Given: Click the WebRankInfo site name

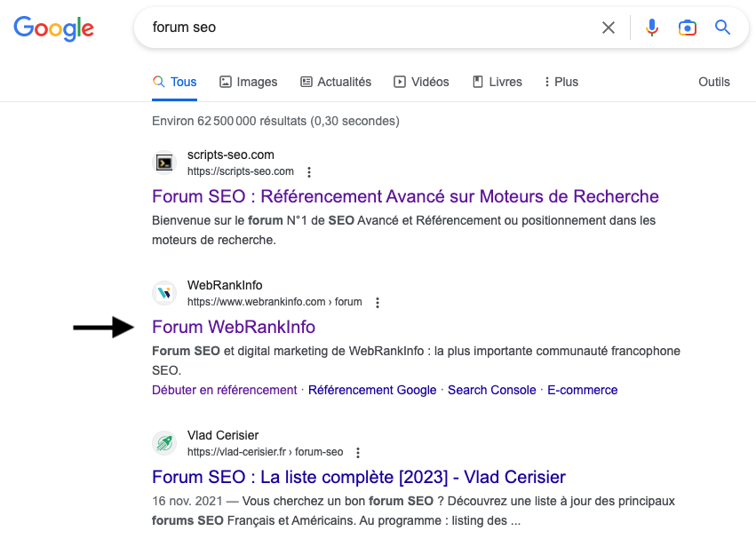Looking at the screenshot, I should point(225,285).
